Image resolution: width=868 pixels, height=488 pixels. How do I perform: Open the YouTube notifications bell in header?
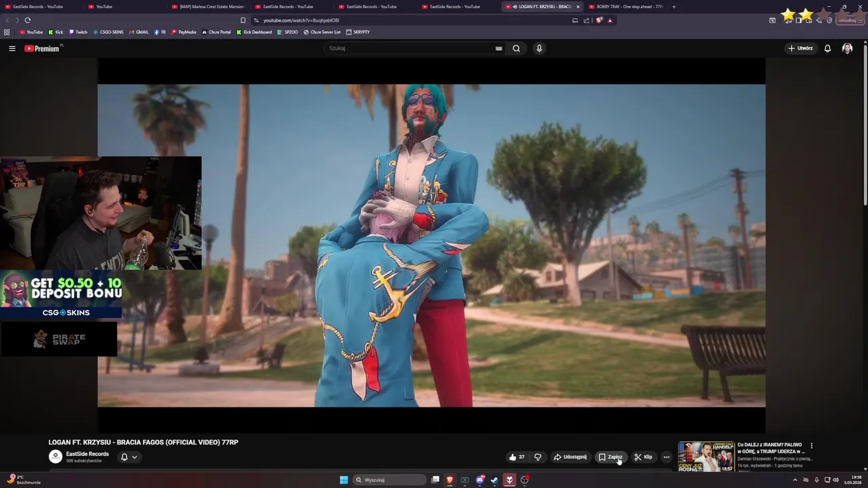coord(827,48)
